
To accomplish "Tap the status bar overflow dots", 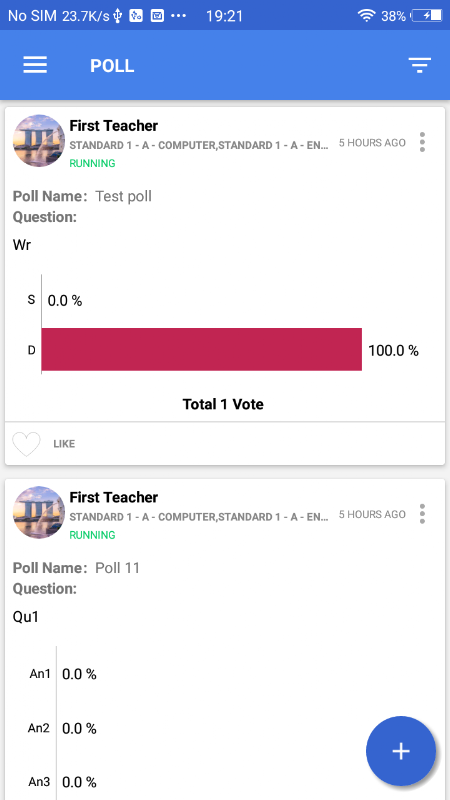I will (x=179, y=16).
